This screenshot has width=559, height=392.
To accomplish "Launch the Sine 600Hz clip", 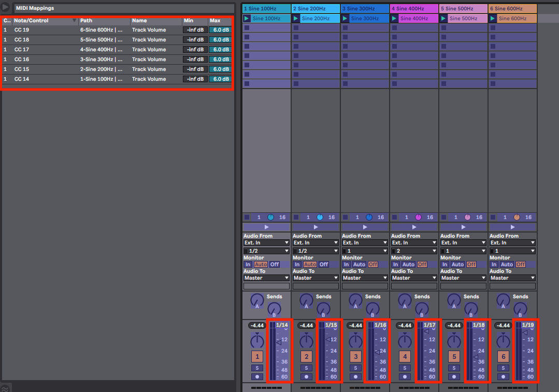I will [x=493, y=18].
